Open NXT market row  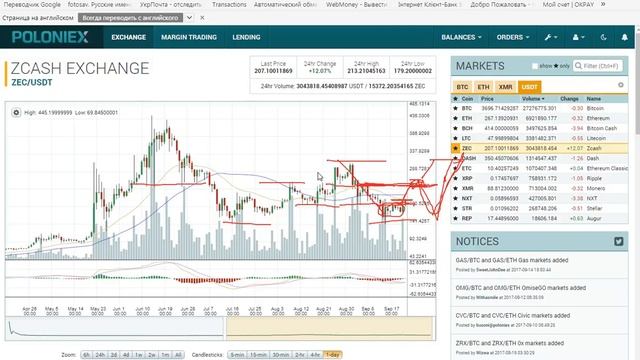539,198
